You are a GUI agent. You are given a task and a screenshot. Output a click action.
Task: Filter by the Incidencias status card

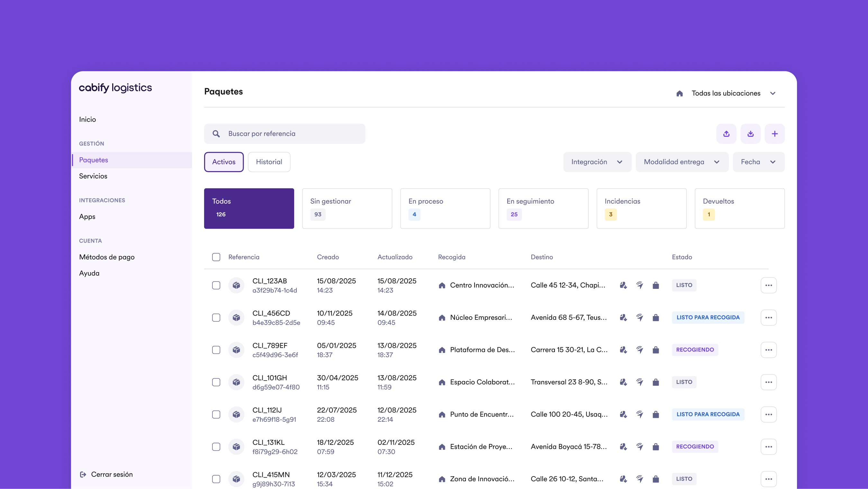point(641,208)
